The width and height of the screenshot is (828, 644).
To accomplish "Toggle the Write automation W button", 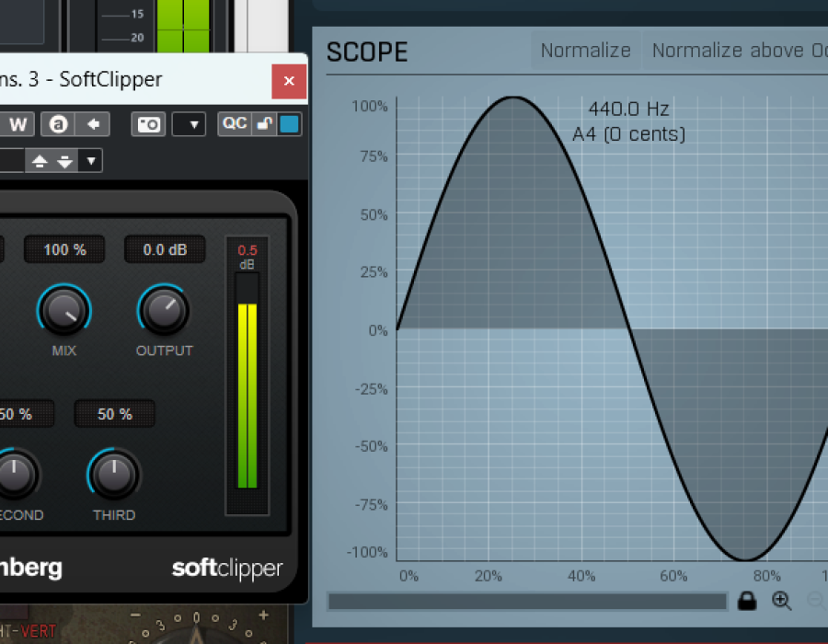I will 17,124.
